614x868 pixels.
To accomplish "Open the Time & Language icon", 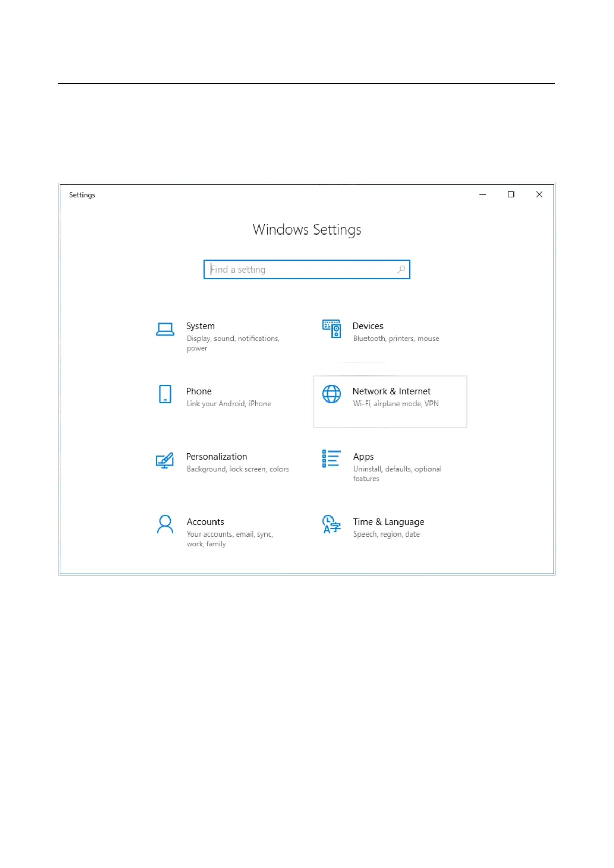I will coord(331,524).
